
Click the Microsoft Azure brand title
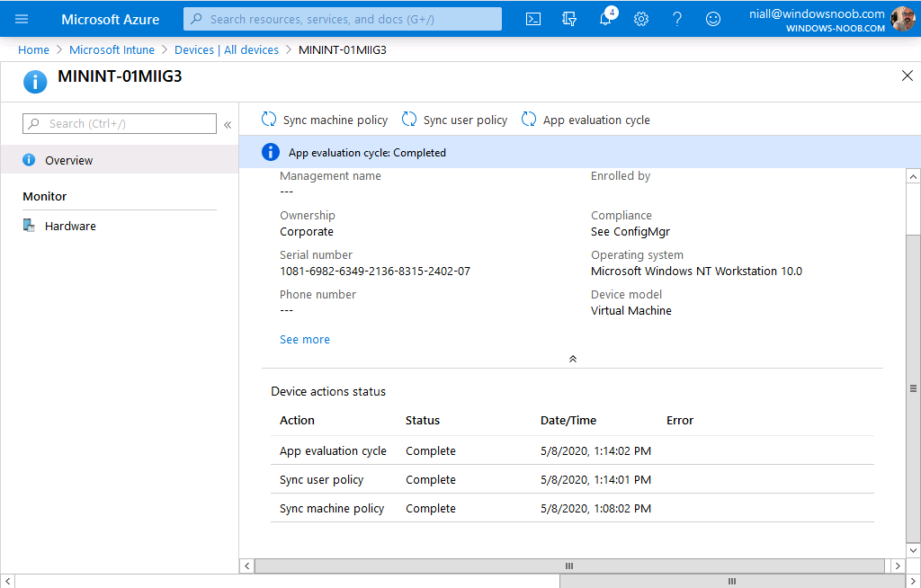click(x=111, y=20)
